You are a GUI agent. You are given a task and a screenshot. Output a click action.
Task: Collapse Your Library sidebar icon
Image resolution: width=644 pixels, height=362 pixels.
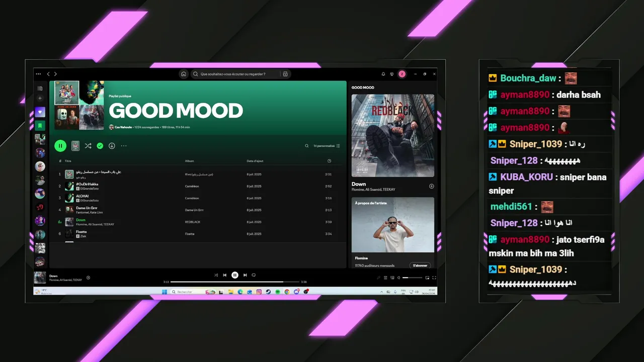pyautogui.click(x=40, y=88)
